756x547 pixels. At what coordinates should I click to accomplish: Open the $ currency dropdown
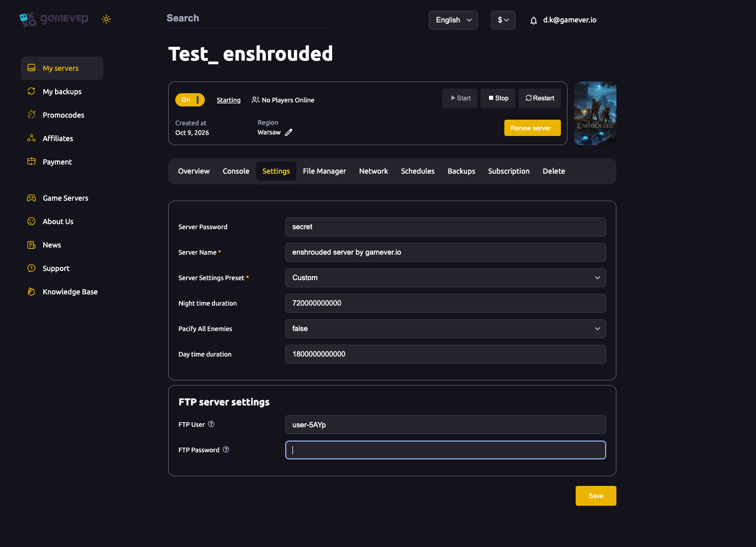tap(503, 20)
